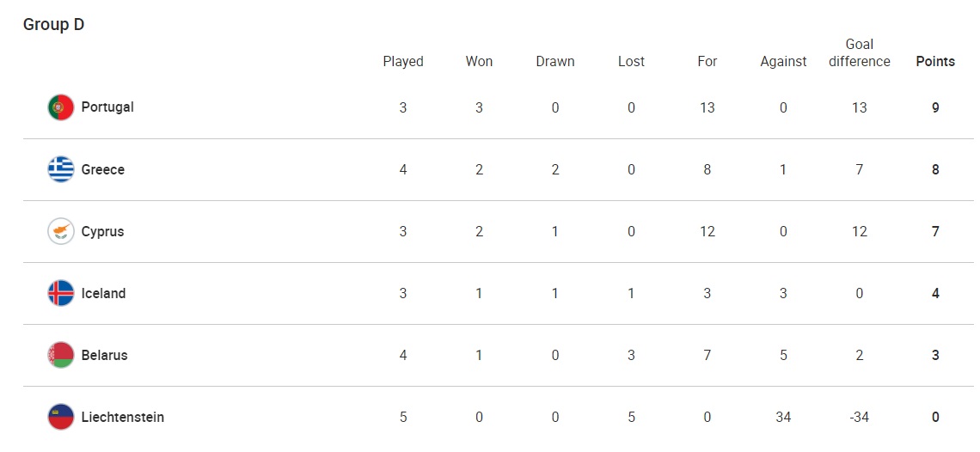This screenshot has width=980, height=452.
Task: Select the Played column header
Action: point(403,61)
